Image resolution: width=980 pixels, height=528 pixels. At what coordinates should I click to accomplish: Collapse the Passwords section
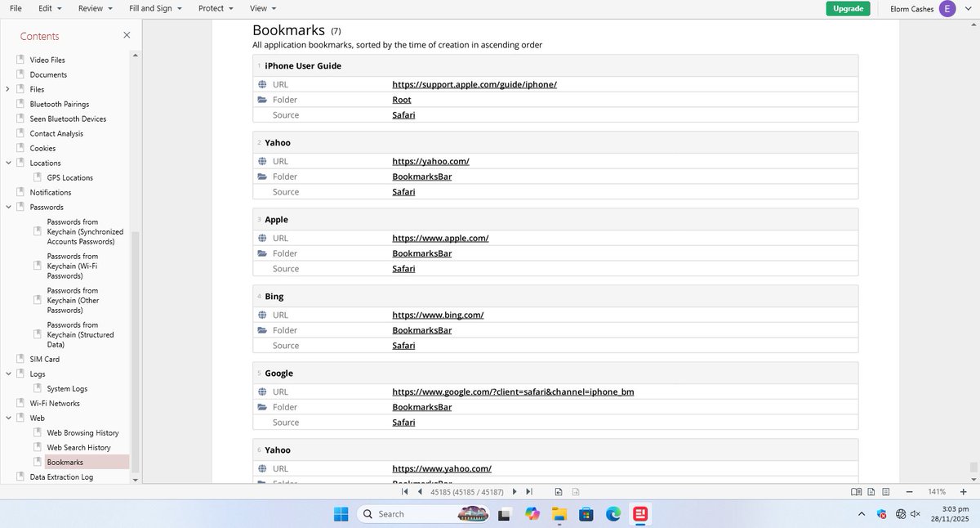point(8,207)
